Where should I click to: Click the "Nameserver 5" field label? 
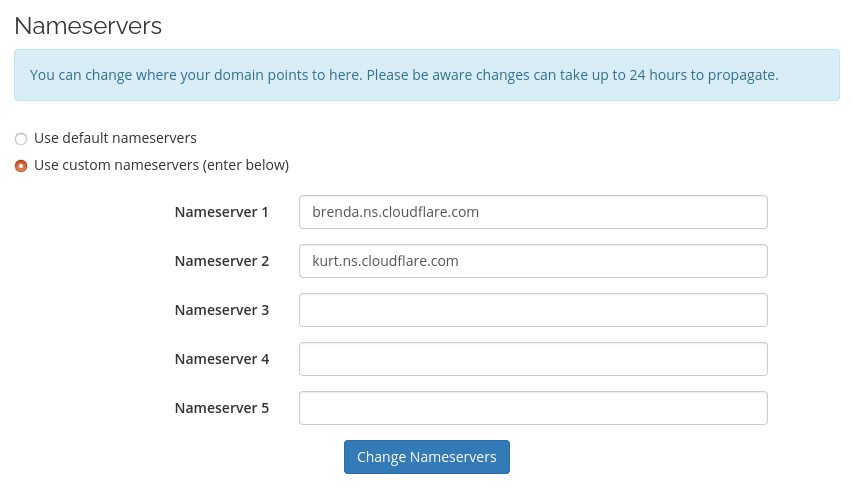coord(221,408)
